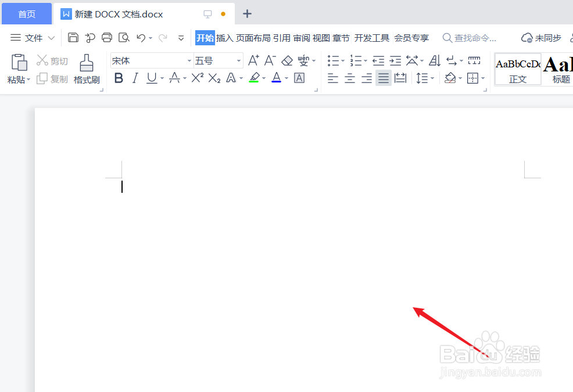Viewport: 573px width, 392px height.
Task: Click the Export to PDF icon
Action: tap(90, 38)
